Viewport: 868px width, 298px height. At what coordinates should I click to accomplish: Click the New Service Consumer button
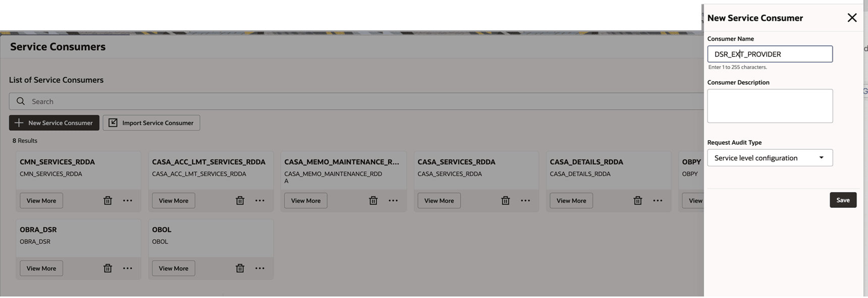click(54, 123)
